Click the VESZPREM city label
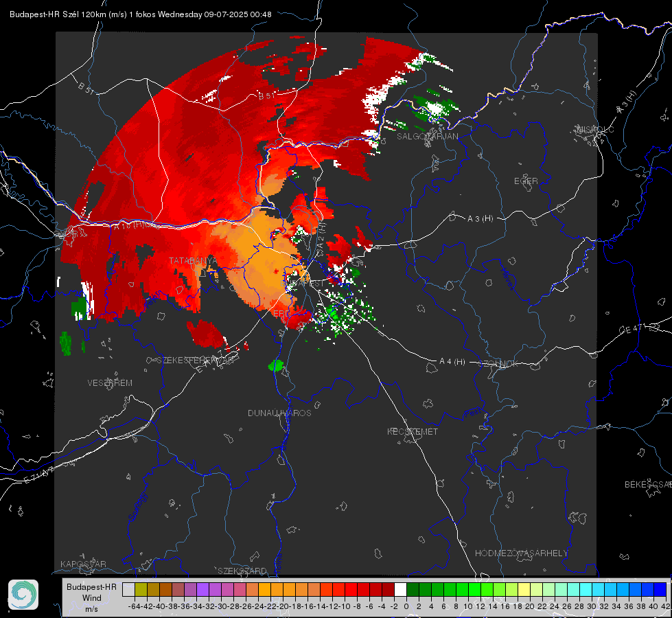Viewport: 672px width, 618px height. point(110,383)
